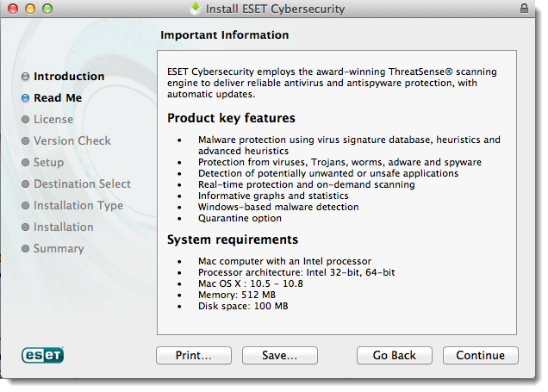548x392 pixels.
Task: Select the Setup step label
Action: pos(48,162)
